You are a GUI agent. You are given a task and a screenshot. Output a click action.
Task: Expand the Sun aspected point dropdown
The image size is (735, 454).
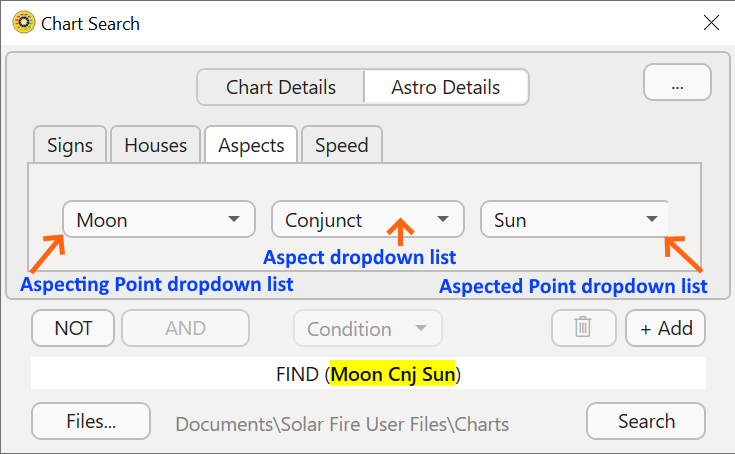point(575,219)
